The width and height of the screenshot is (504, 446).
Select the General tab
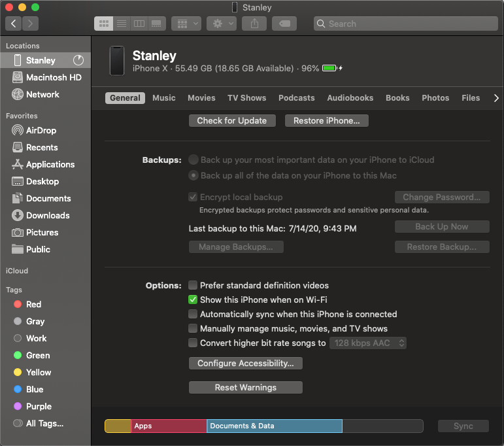coord(125,97)
